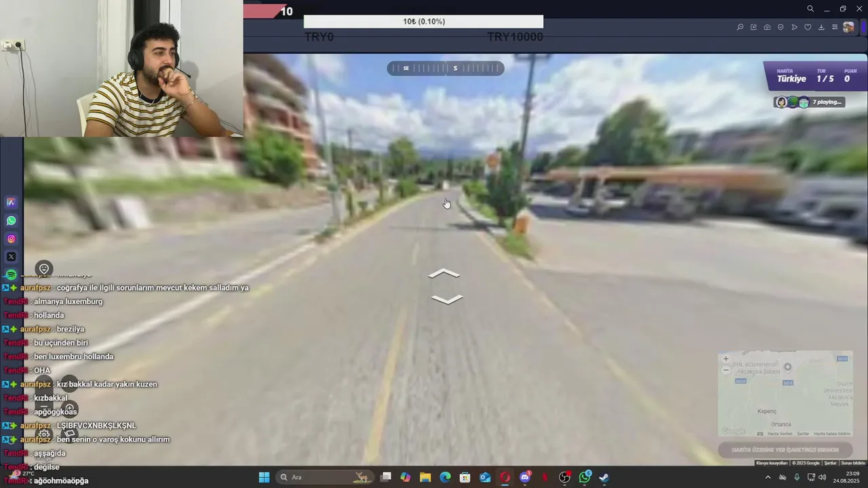Screen dimensions: 868x488
Task: Zoom out on the mini map
Action: [726, 370]
